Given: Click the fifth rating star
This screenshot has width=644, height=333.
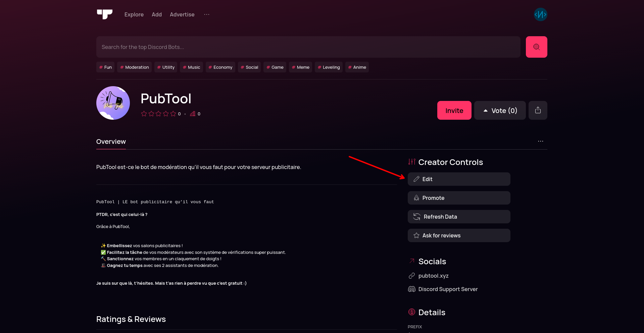Looking at the screenshot, I should point(173,114).
